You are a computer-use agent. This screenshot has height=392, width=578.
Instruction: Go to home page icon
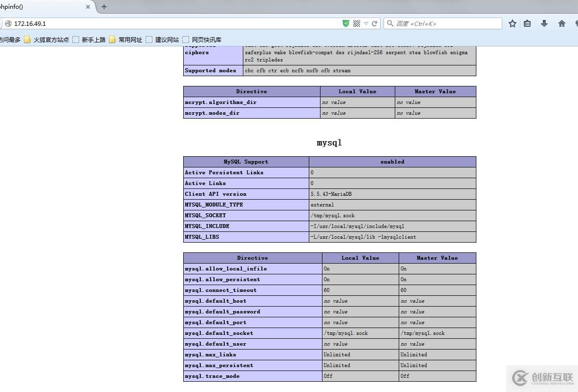(562, 23)
